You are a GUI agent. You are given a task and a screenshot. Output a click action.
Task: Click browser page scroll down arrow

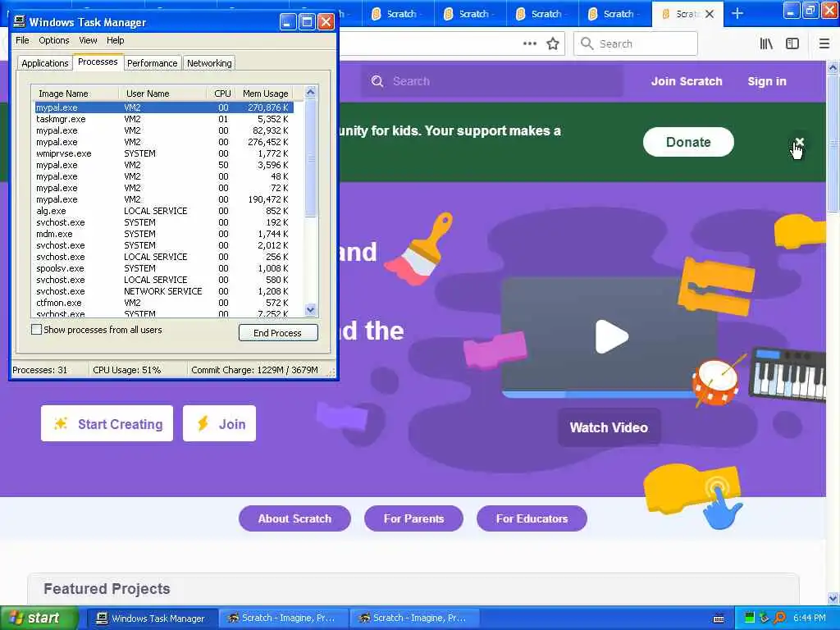tap(833, 598)
